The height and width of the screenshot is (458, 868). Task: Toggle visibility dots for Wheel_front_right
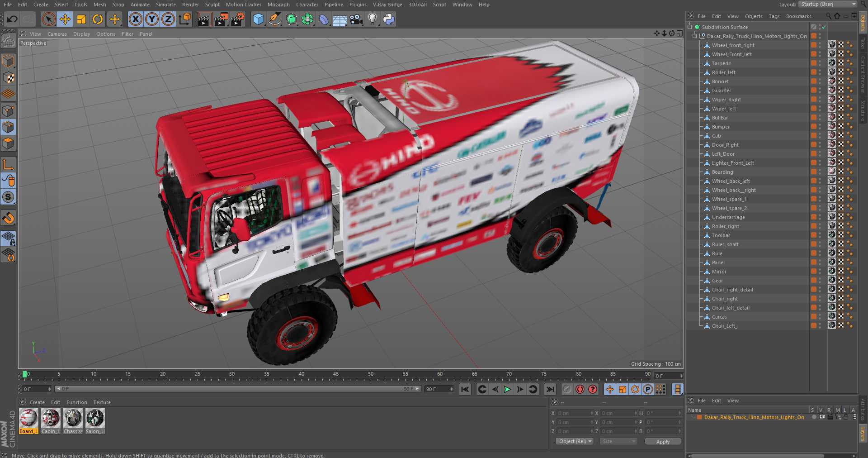820,45
